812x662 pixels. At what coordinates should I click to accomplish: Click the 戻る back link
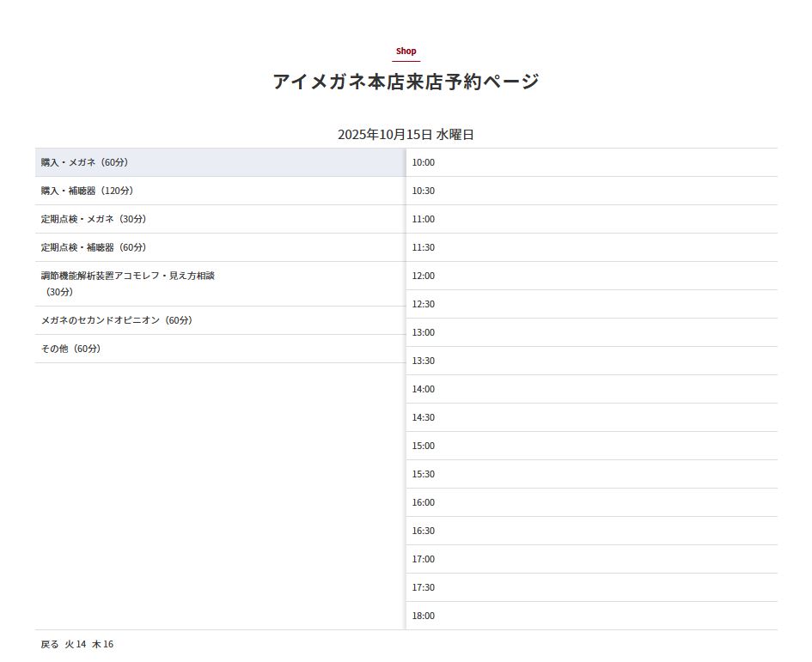point(50,644)
